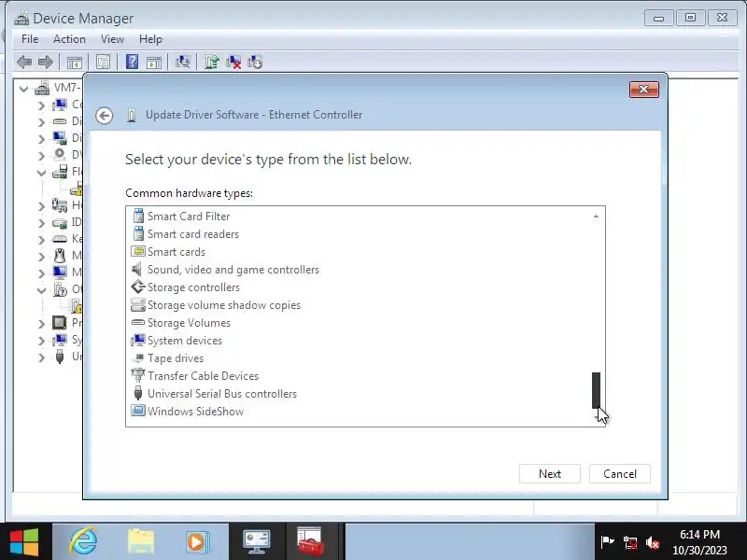
Task: Click Update Driver Software toolbar icon
Action: pyautogui.click(x=212, y=62)
